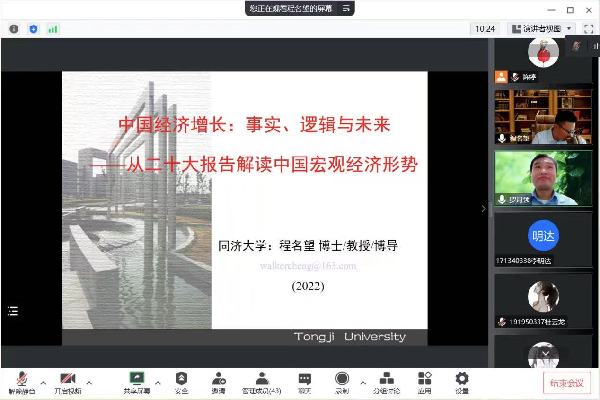Screen dimensions: 600x400
Task: Turn on the camera video
Action: coord(68,380)
